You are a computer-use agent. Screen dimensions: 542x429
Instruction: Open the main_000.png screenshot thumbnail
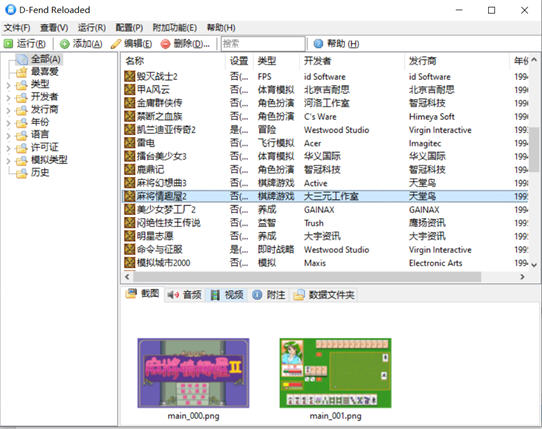(x=193, y=373)
